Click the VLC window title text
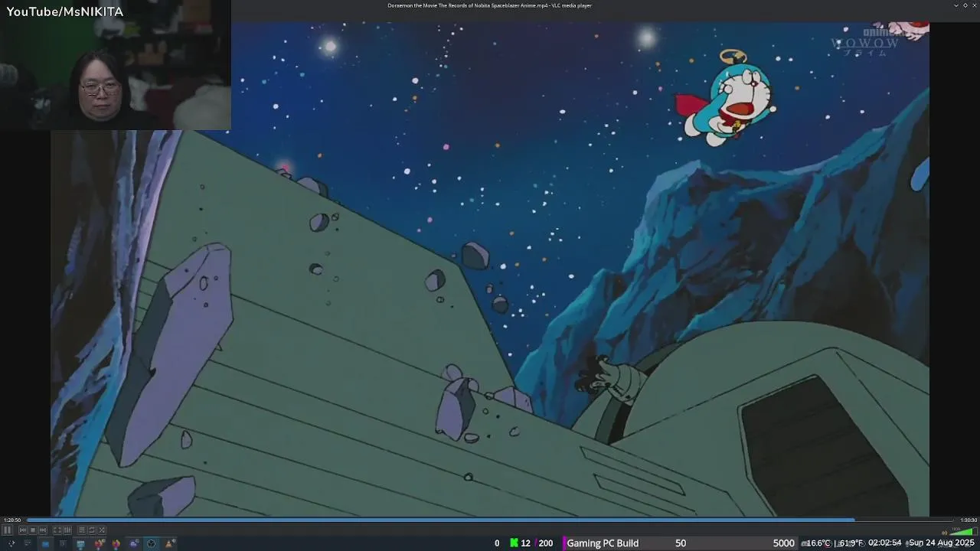Screen dimensions: 980x551 [x=489, y=5]
